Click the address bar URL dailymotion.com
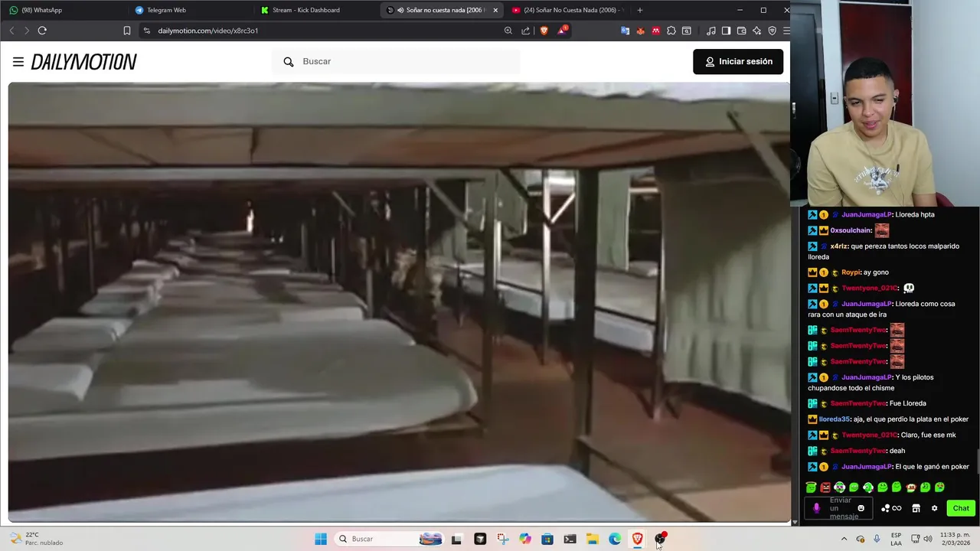This screenshot has height=551, width=980. tap(208, 31)
